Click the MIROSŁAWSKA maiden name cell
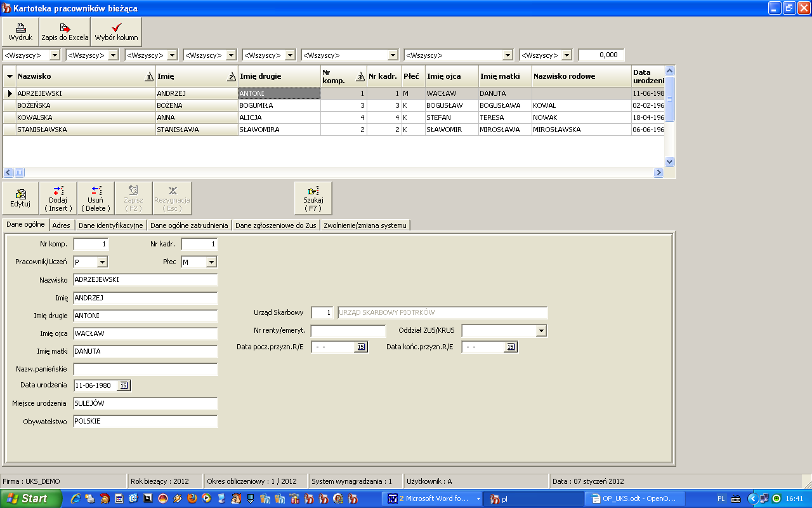 tap(581, 130)
